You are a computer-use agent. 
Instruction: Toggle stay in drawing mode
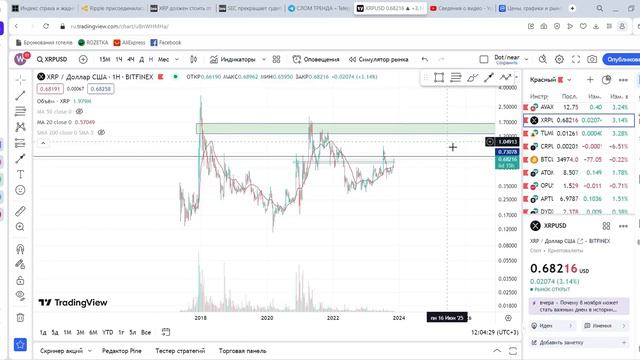[20, 264]
